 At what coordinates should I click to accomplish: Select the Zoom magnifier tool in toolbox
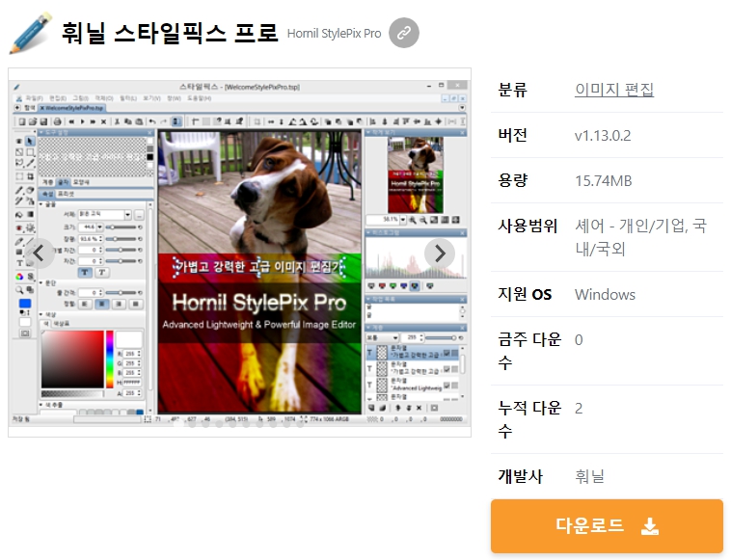19,290
